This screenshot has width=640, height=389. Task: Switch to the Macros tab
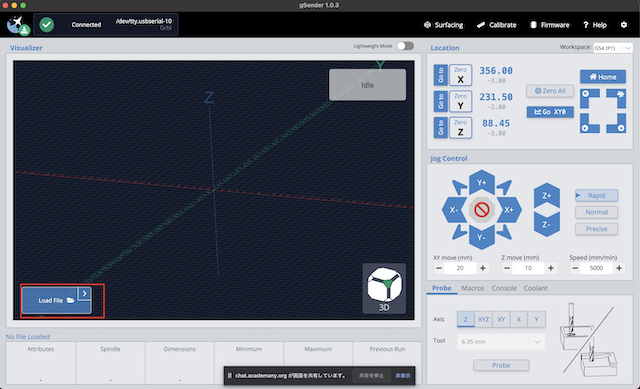coord(473,288)
